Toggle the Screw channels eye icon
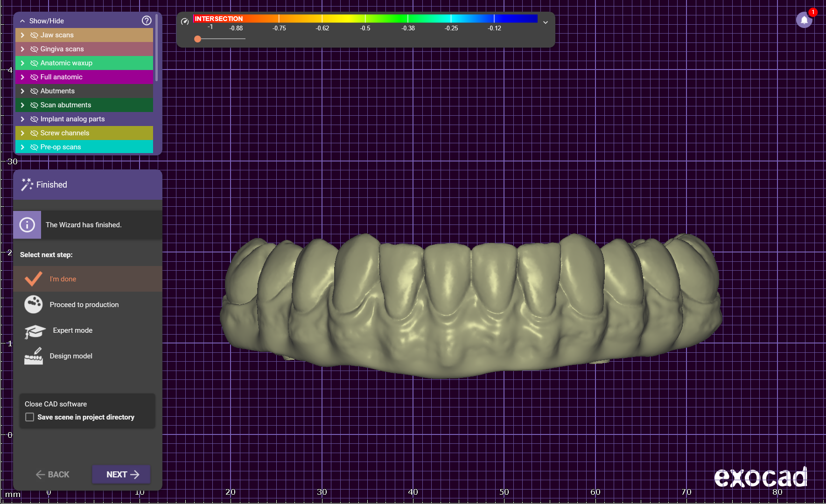 [x=34, y=133]
